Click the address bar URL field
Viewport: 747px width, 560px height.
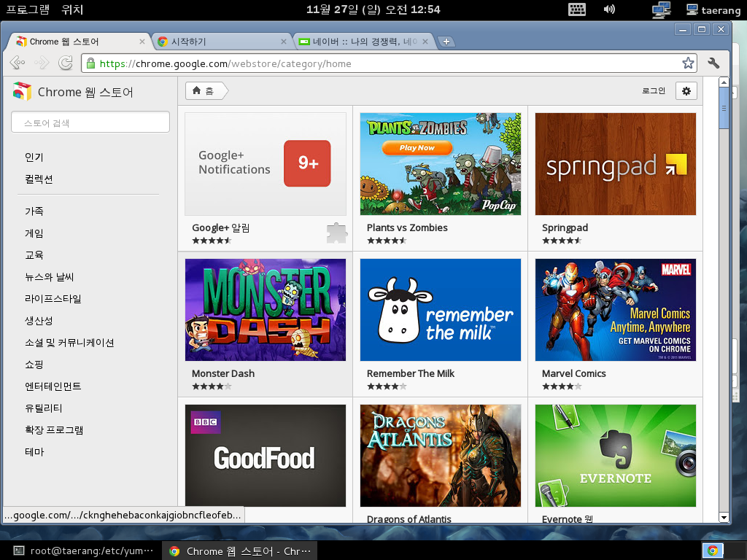[389, 63]
